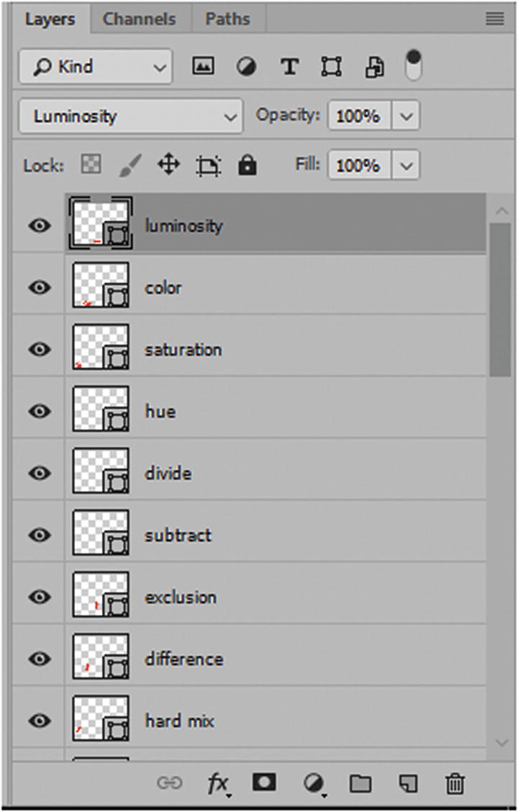Viewport: 518px width, 812px height.
Task: Toggle visibility of the exclusion layer
Action: (40, 597)
